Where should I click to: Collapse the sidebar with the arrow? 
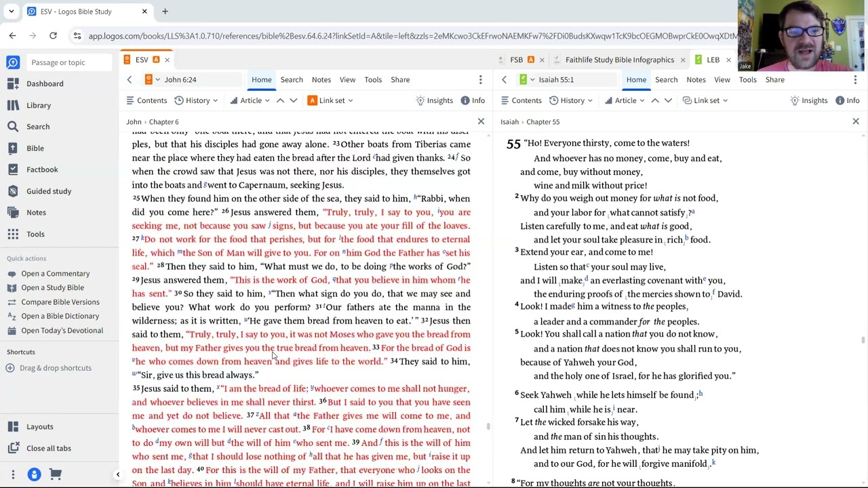point(117,474)
